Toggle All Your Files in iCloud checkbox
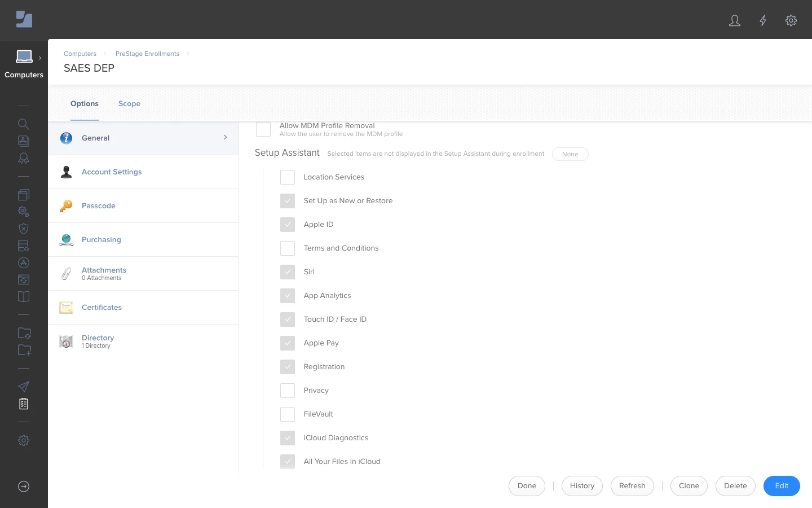This screenshot has height=508, width=812. [x=288, y=462]
